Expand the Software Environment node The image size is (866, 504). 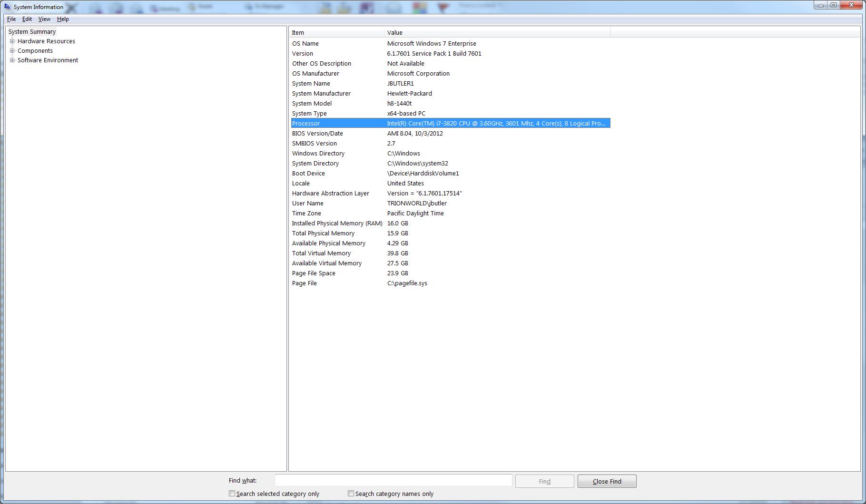pyautogui.click(x=12, y=60)
